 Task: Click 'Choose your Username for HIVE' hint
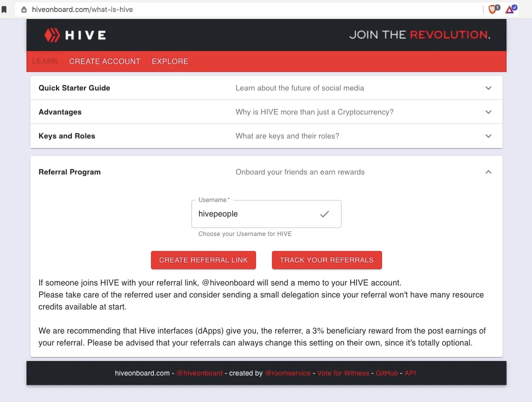[245, 233]
